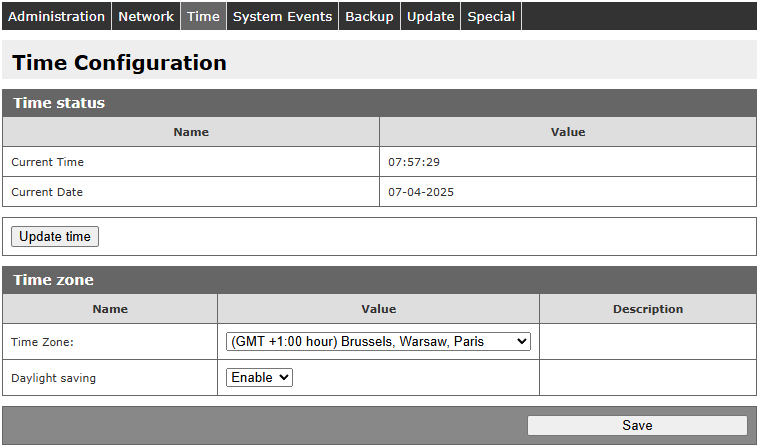The width and height of the screenshot is (759, 447).
Task: Open the Special tab
Action: tap(491, 16)
